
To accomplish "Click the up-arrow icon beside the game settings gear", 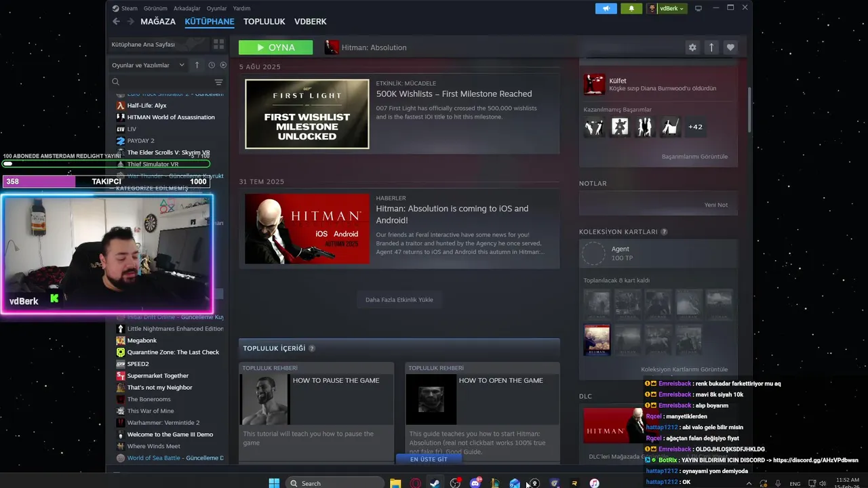I will pyautogui.click(x=711, y=47).
